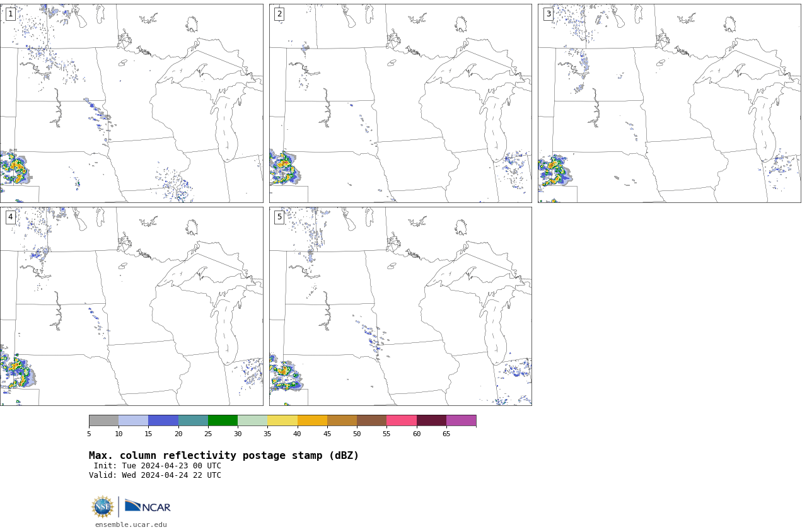Click the colorbar tick label 5
The width and height of the screenshot is (807, 532).
[89, 434]
